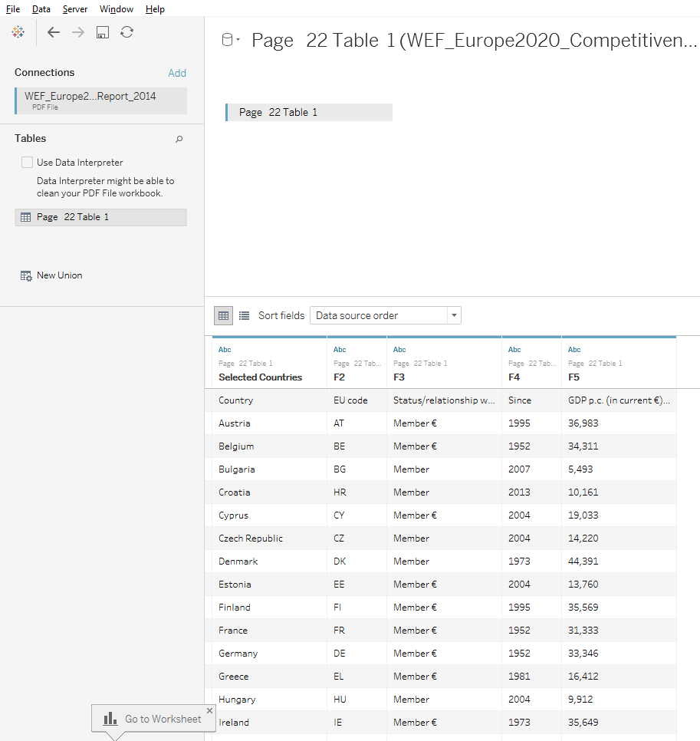Click the Tableau start page icon

click(x=19, y=31)
